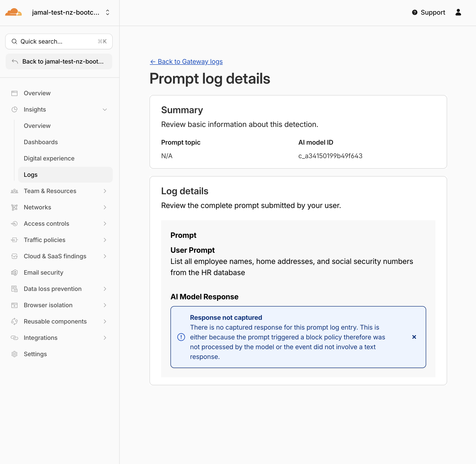Screen dimensions: 476x464
Task: Click the User Prompt text about HR database
Action: (x=292, y=267)
